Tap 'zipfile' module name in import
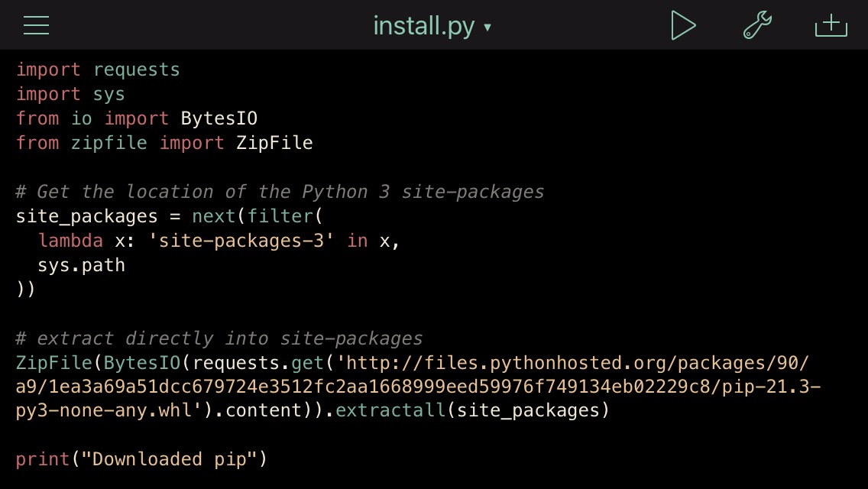The image size is (868, 489). pos(109,143)
